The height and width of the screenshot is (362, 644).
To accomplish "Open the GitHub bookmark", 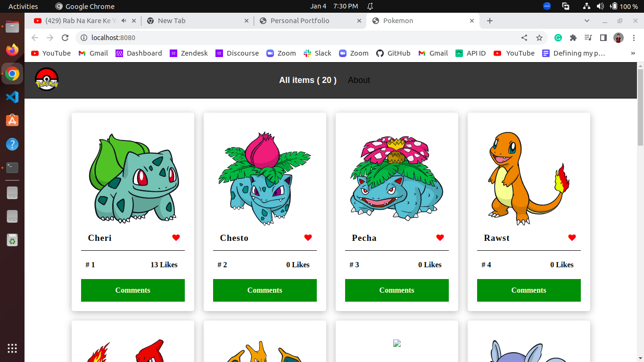I will click(x=393, y=53).
